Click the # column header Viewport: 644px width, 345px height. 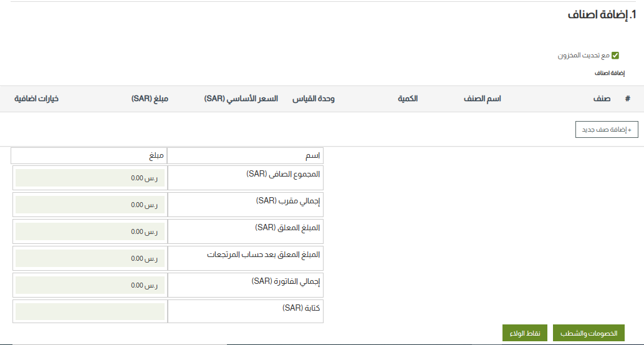pos(627,99)
